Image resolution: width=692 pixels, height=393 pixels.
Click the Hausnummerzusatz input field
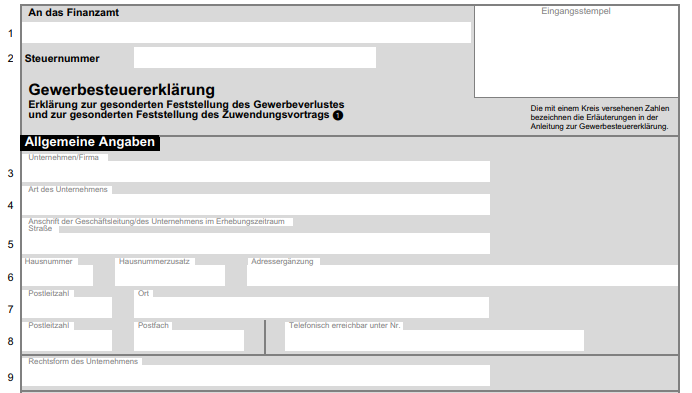tap(170, 276)
